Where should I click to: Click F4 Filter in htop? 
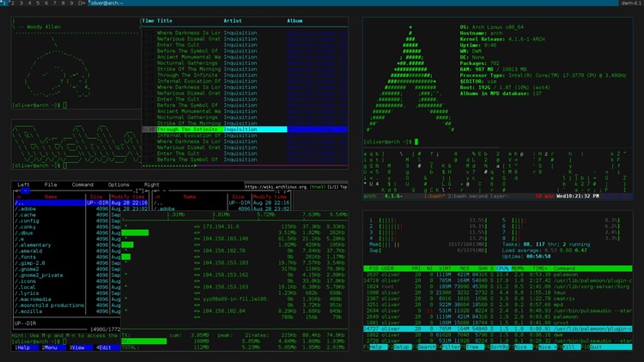[449, 347]
